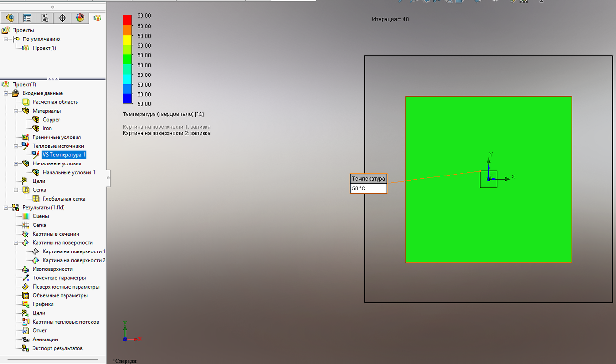This screenshot has height=364, width=616.
Task: Click the Картины тепловых потоков icon
Action: click(26, 322)
